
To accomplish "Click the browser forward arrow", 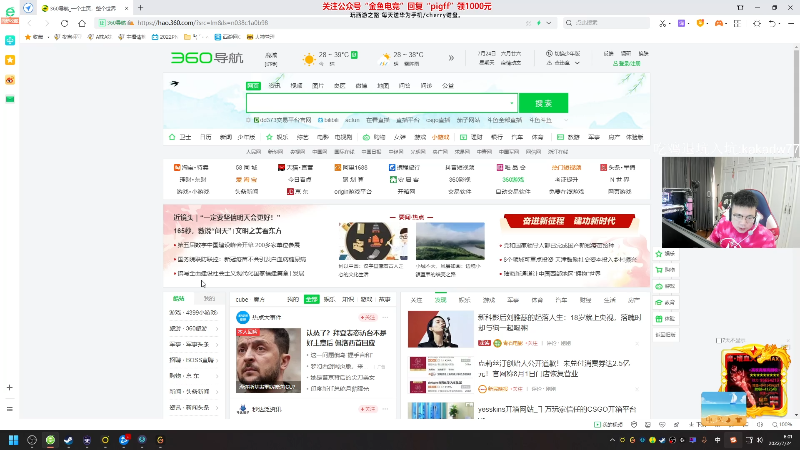I will (46, 23).
